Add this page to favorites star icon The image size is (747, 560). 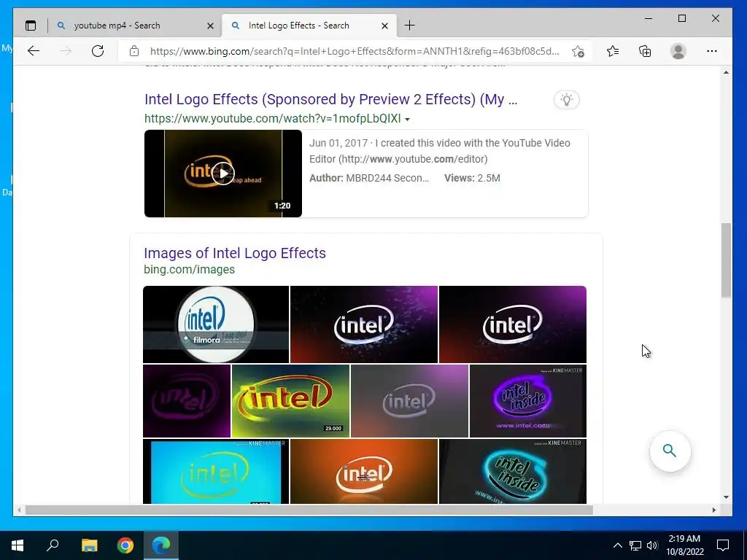[578, 52]
